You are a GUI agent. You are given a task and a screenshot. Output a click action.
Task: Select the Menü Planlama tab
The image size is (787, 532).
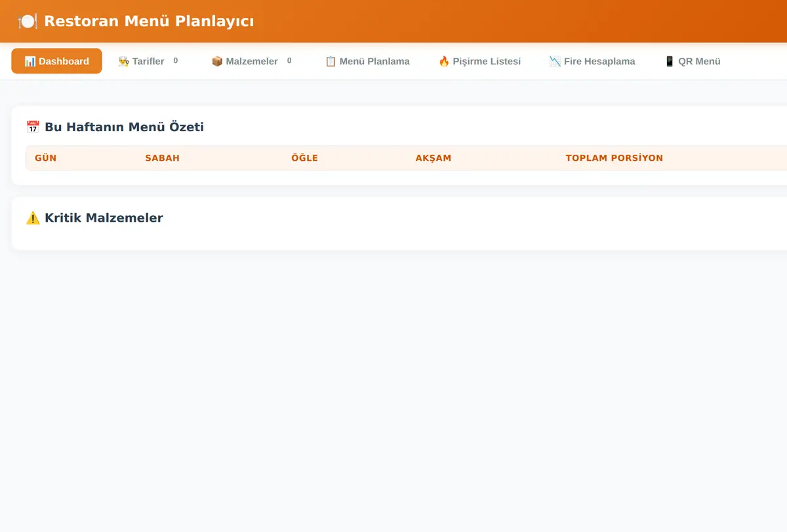click(367, 61)
